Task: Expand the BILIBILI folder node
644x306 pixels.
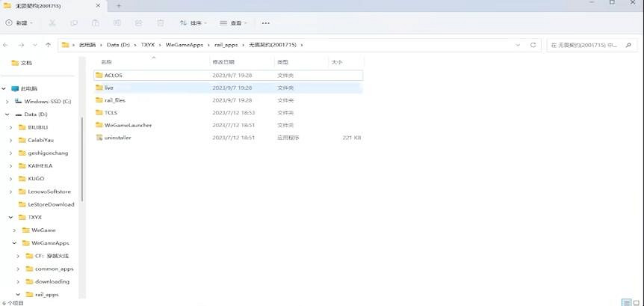Action: click(10, 127)
